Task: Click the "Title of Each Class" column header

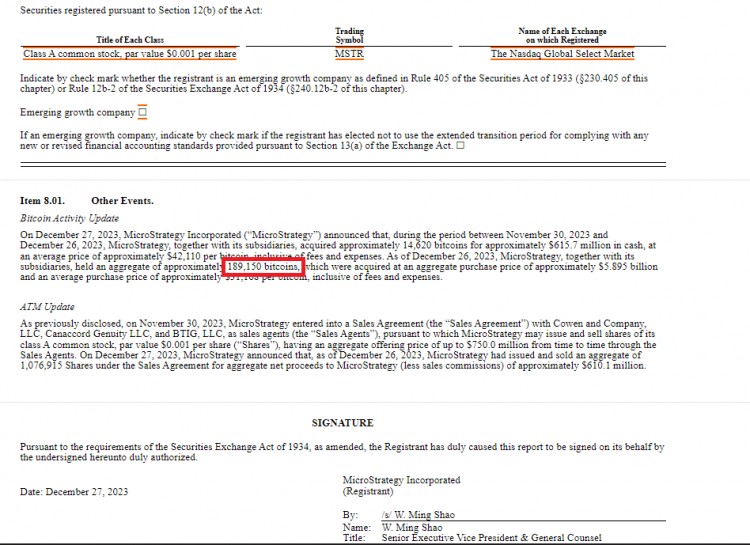Action: (x=130, y=40)
